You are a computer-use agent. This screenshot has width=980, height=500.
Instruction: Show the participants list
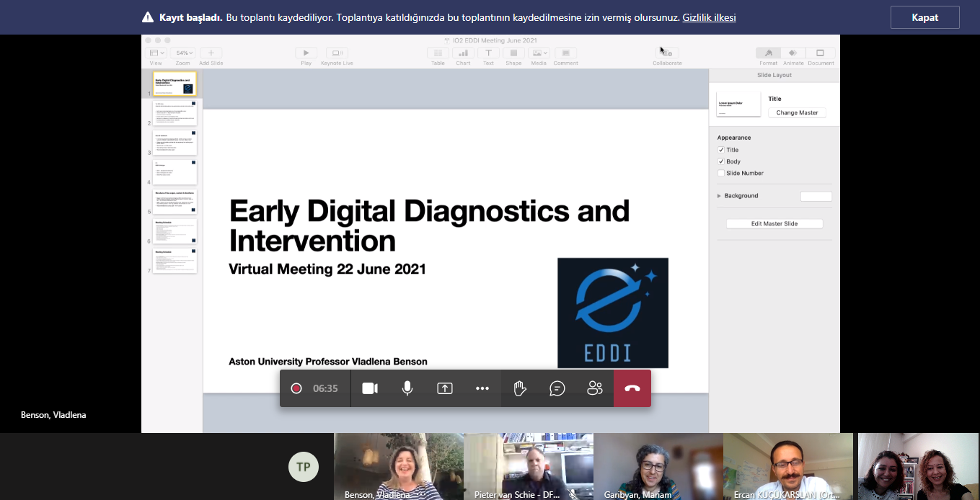click(x=595, y=388)
